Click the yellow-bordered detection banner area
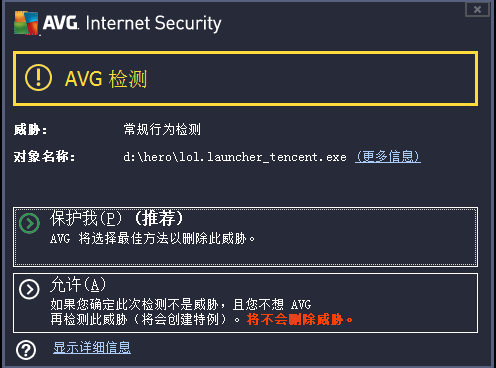 245,79
